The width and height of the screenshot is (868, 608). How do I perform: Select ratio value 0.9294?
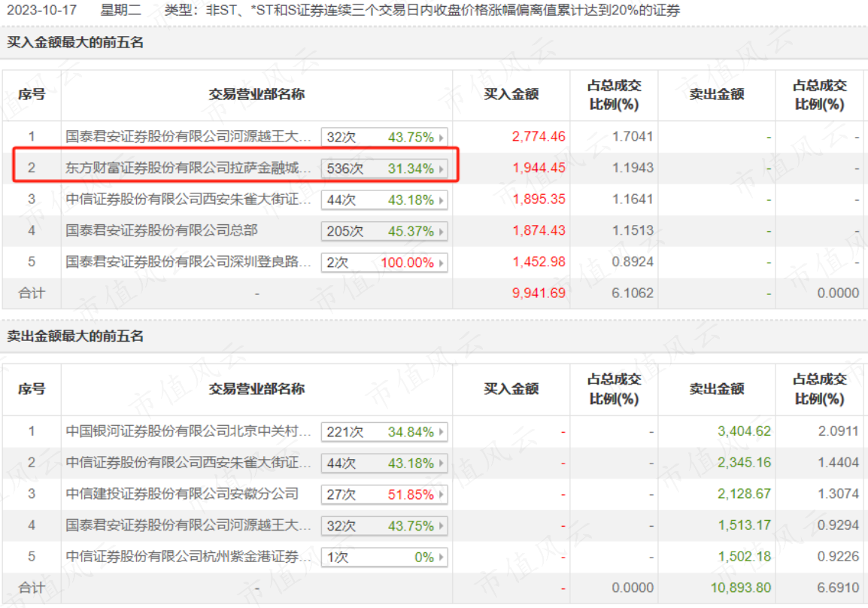click(839, 525)
